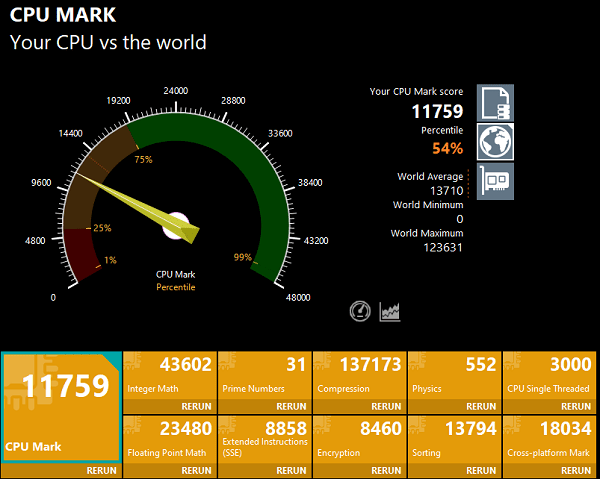
Task: Select the Cross-platform Mark 18034 tile
Action: (549, 440)
